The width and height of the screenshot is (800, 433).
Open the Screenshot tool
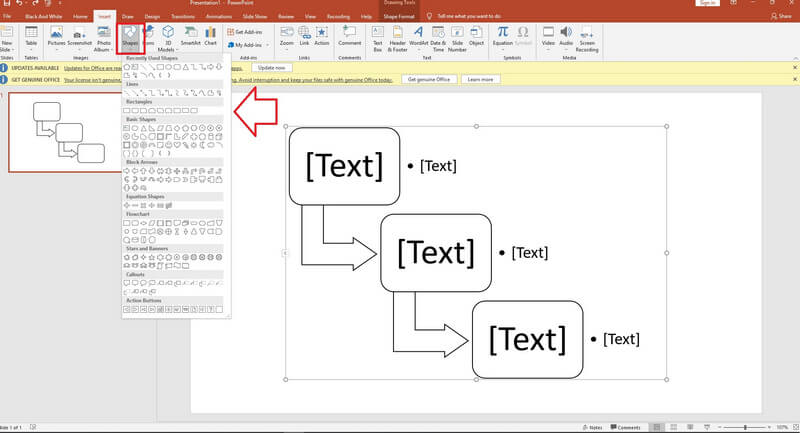(80, 37)
